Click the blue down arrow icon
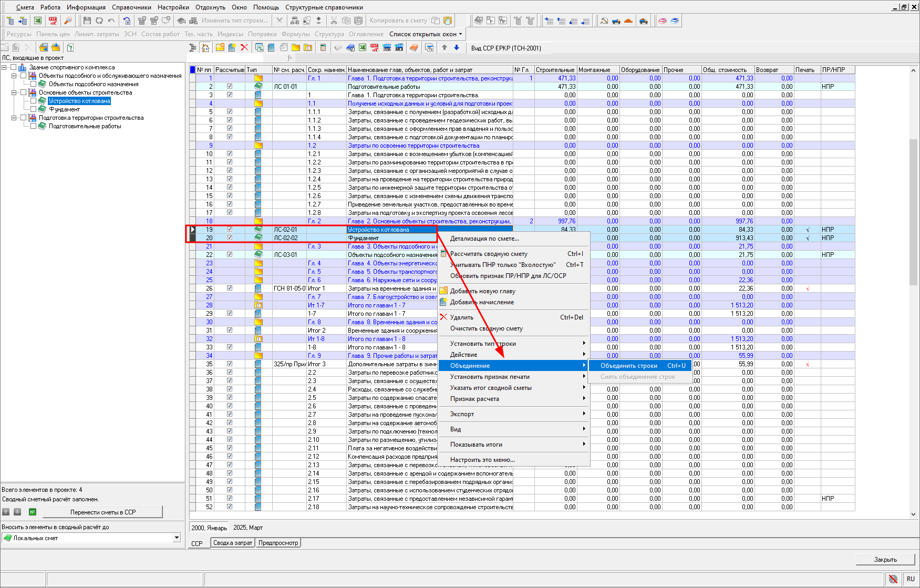The height and width of the screenshot is (588, 920). pos(457,48)
